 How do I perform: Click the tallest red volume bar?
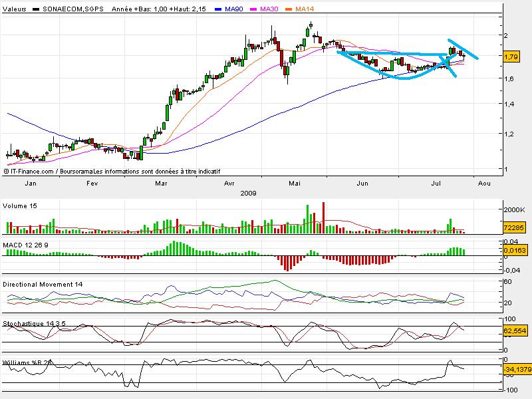tap(324, 217)
